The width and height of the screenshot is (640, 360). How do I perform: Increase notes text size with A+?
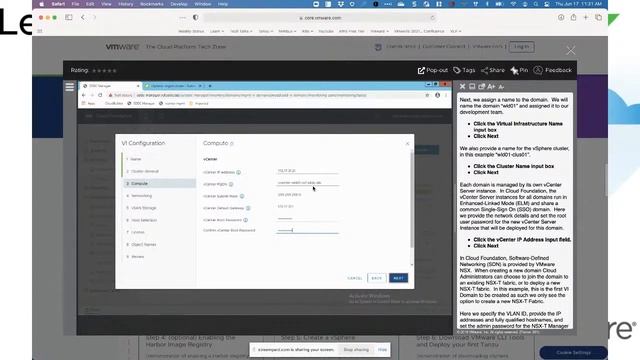491,87
